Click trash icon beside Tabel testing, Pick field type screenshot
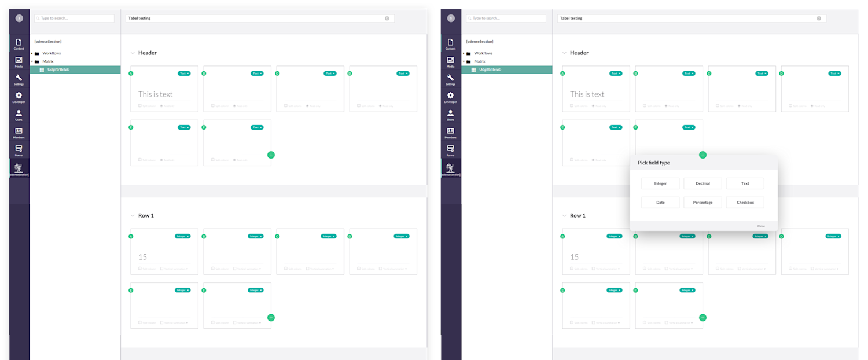Image resolution: width=868 pixels, height=360 pixels. [x=819, y=18]
